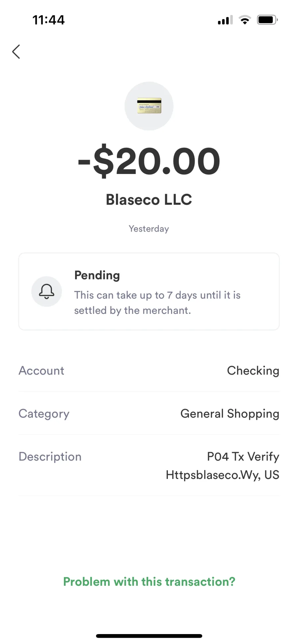
Task: Tap the back arrow chevron
Action: pos(16,52)
